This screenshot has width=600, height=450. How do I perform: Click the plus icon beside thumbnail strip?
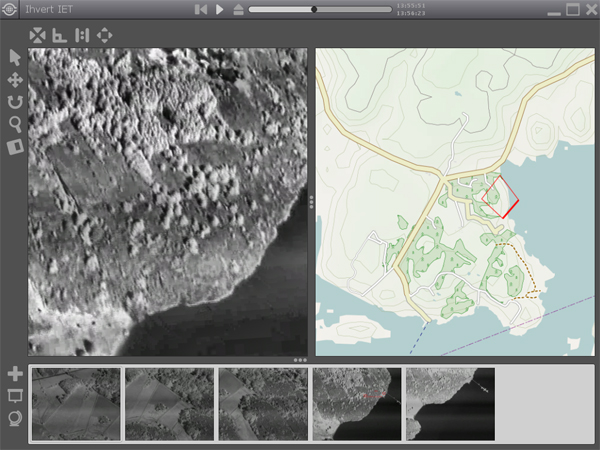coord(15,374)
